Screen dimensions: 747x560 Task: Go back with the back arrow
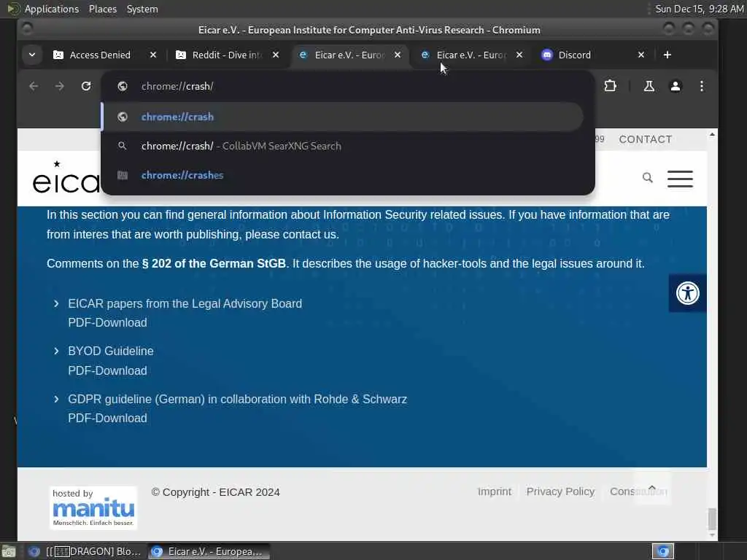(34, 86)
